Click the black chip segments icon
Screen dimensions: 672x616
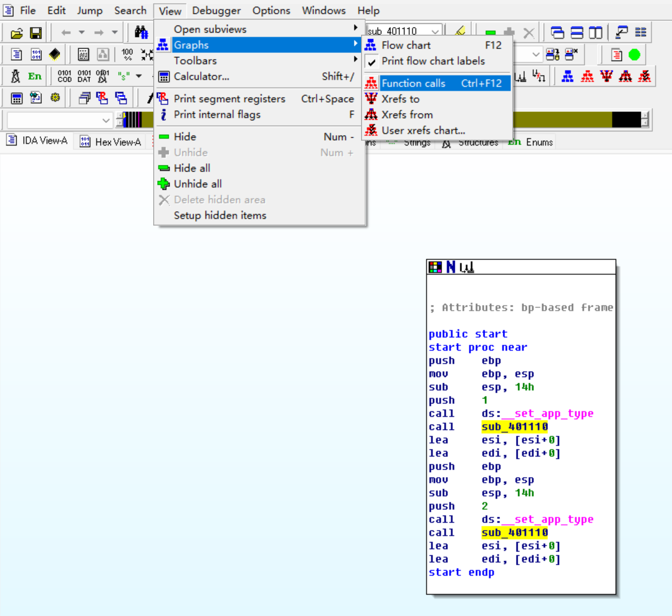55,54
